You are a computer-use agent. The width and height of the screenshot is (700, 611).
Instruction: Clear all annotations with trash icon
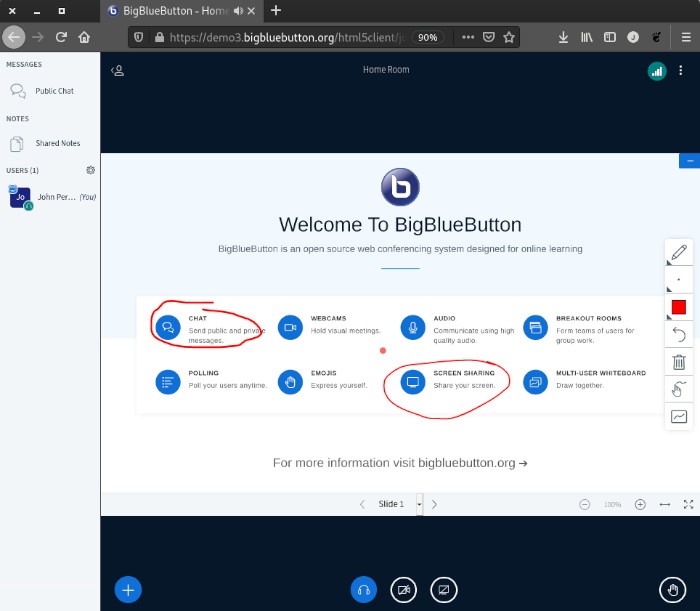[679, 362]
